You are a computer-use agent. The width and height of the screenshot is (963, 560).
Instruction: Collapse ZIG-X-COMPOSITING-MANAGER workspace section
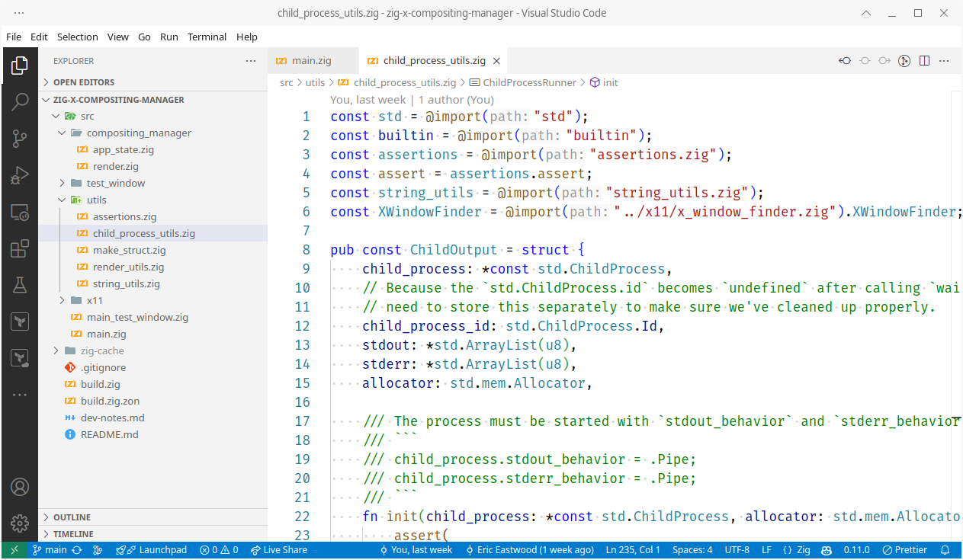tap(152, 99)
